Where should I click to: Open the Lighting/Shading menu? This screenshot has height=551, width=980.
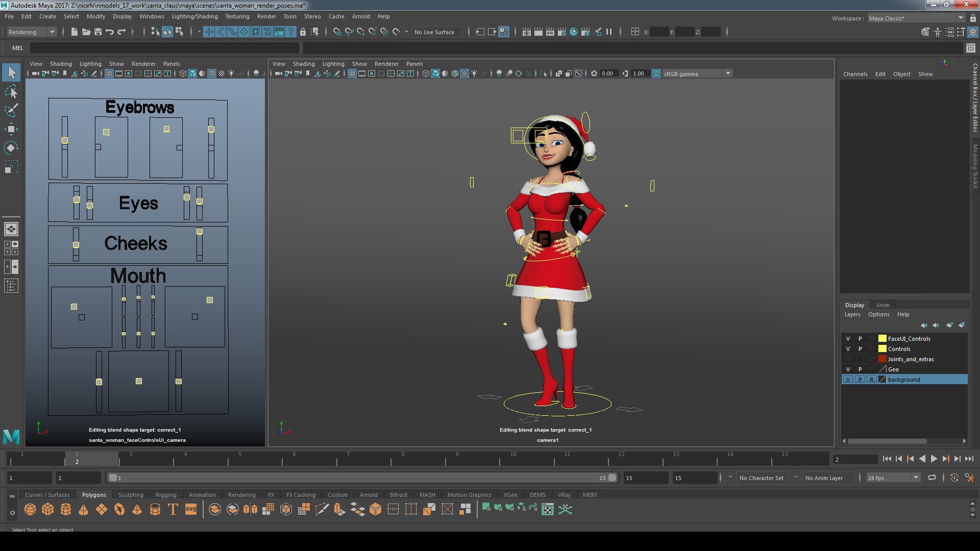[x=194, y=16]
